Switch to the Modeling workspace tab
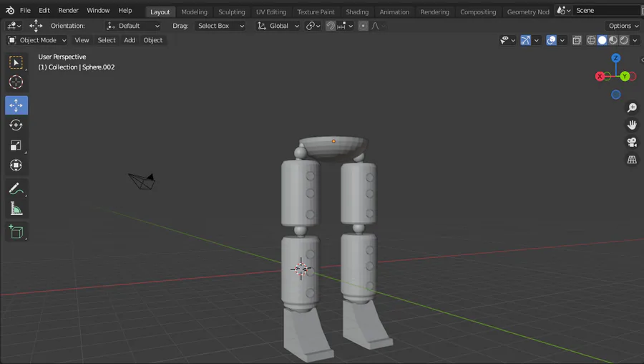 pos(194,12)
